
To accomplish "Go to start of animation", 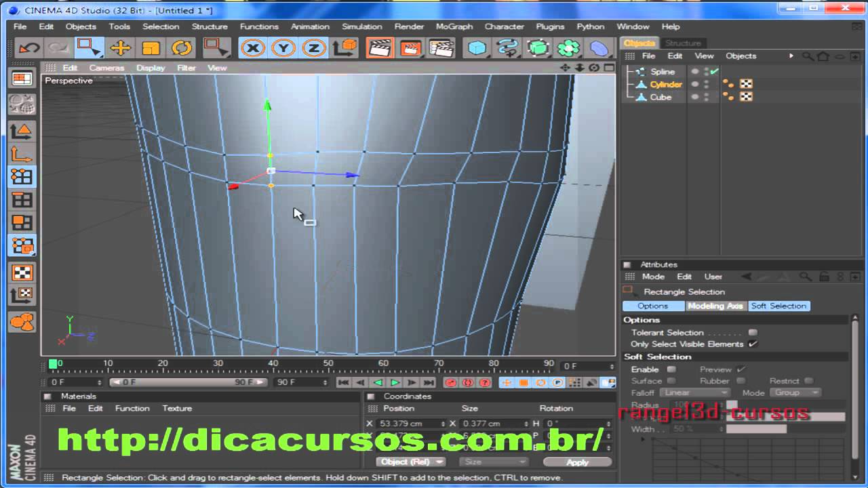I will click(344, 382).
